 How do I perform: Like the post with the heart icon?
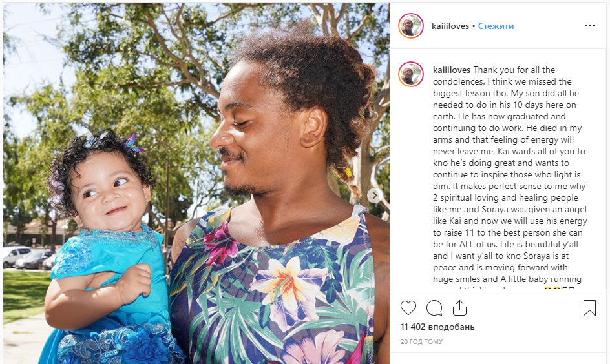point(408,308)
